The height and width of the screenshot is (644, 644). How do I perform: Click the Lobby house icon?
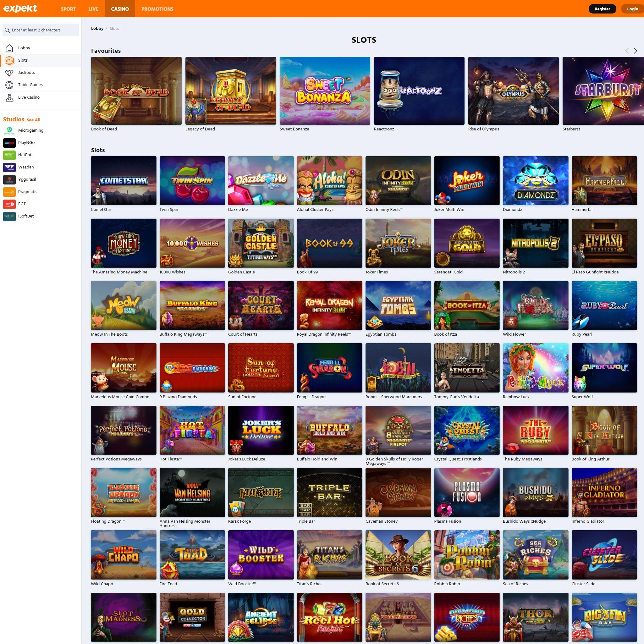[9, 48]
